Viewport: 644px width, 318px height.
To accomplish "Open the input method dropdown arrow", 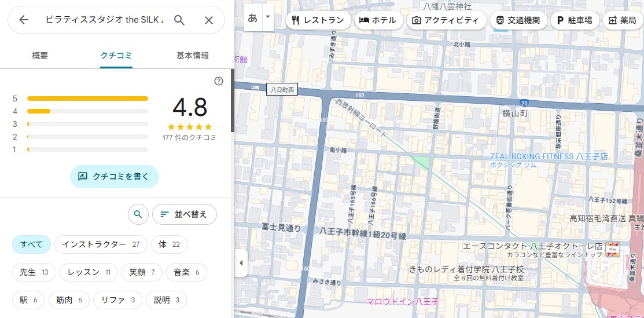I will click(x=267, y=17).
